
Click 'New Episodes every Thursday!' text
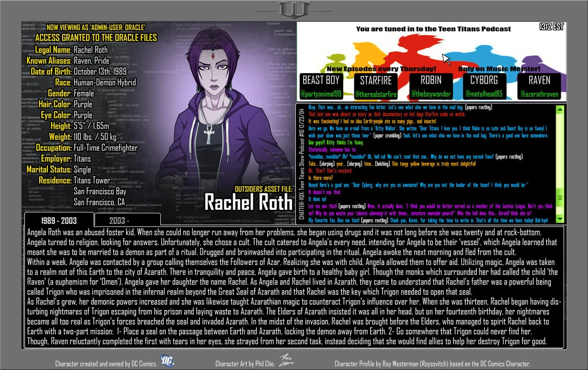381,69
